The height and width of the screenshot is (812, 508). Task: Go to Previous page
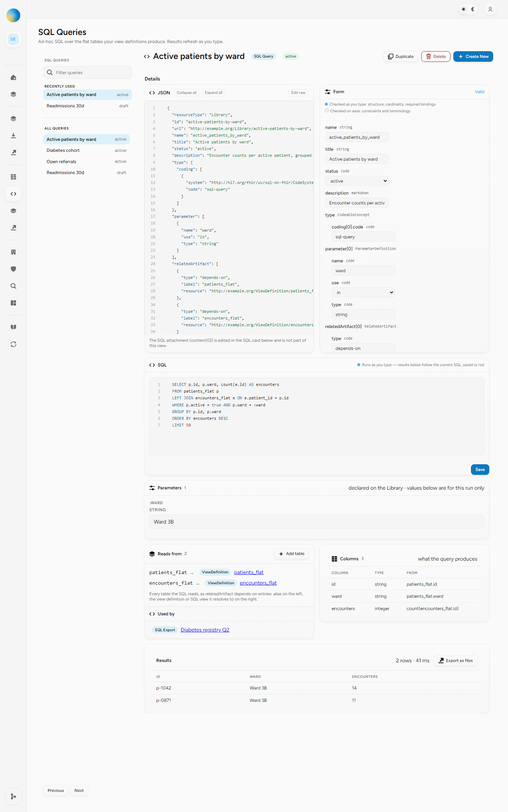click(x=56, y=790)
